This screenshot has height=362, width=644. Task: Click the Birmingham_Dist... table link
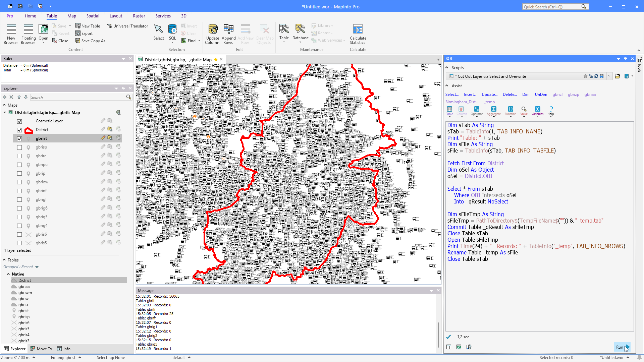pyautogui.click(x=462, y=102)
